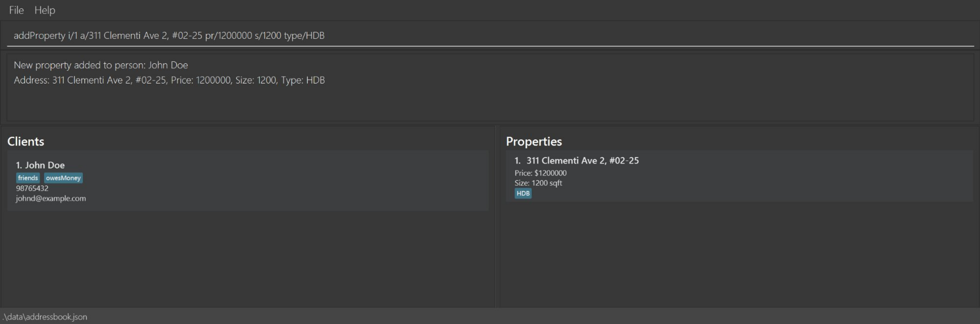Screen dimensions: 980x324
Task: Click the HDB property type tag
Action: (x=523, y=193)
